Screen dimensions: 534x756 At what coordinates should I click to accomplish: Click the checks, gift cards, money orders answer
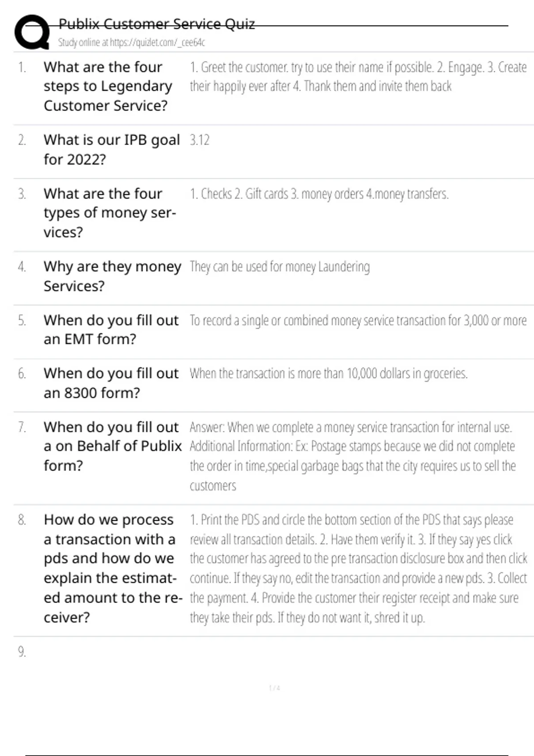pyautogui.click(x=319, y=194)
